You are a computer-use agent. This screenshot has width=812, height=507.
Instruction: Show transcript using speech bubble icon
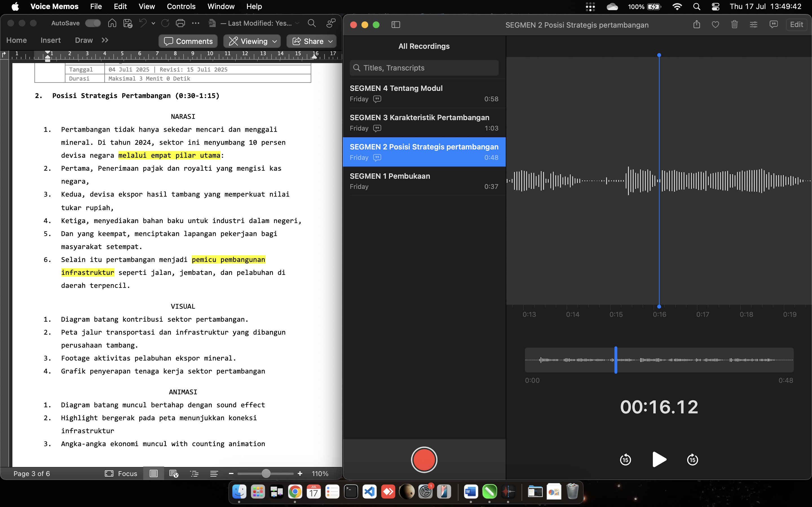tap(773, 25)
